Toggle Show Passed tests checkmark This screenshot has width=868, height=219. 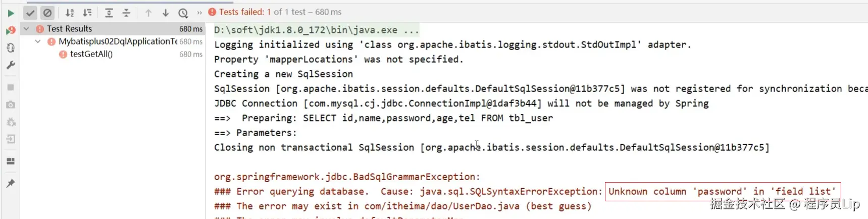(x=30, y=13)
